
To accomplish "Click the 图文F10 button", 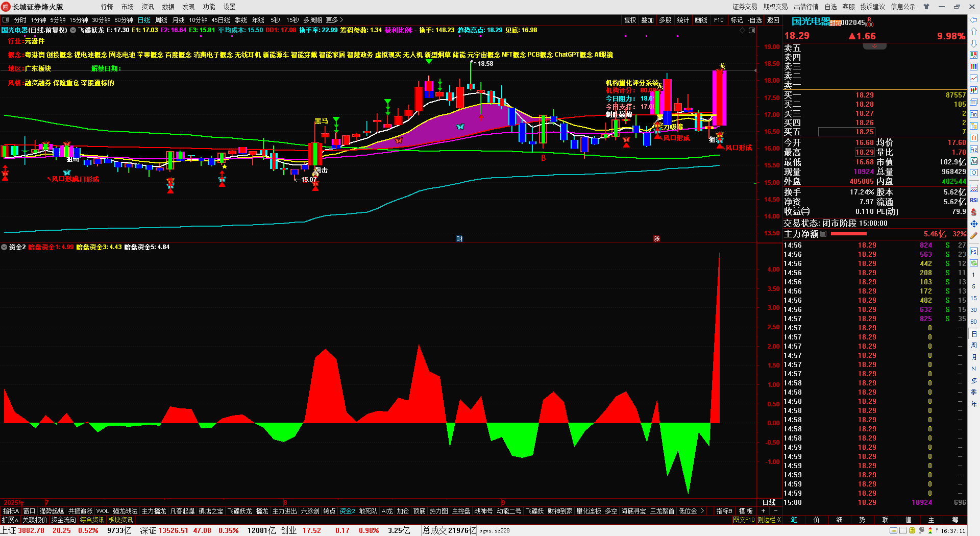I will (744, 520).
